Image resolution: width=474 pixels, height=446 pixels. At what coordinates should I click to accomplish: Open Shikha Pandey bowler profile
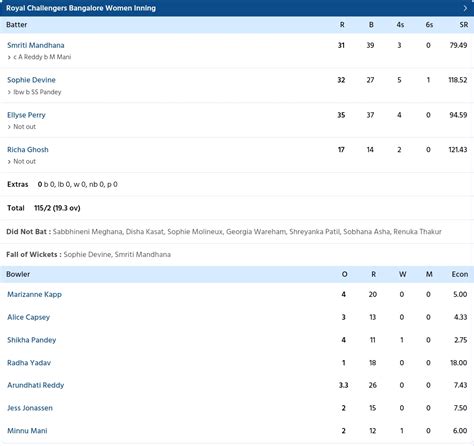32,340
